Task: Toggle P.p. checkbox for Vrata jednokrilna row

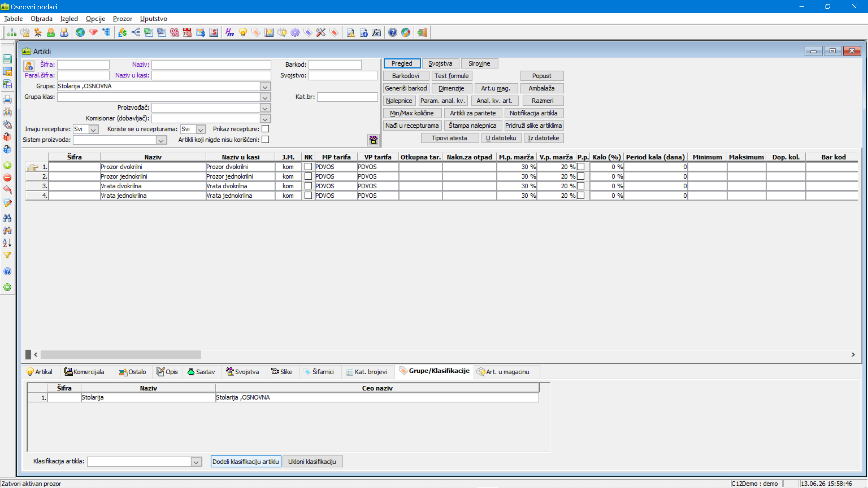Action: (x=580, y=195)
